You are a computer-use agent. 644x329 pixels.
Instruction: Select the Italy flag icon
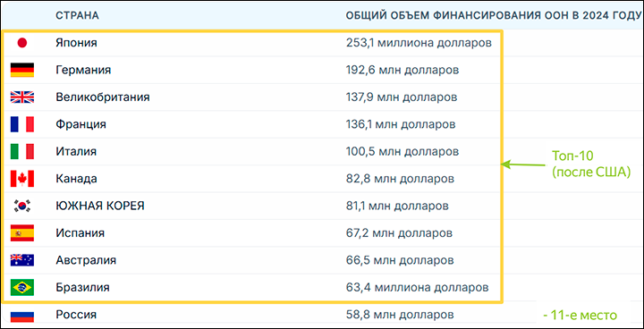pyautogui.click(x=22, y=152)
